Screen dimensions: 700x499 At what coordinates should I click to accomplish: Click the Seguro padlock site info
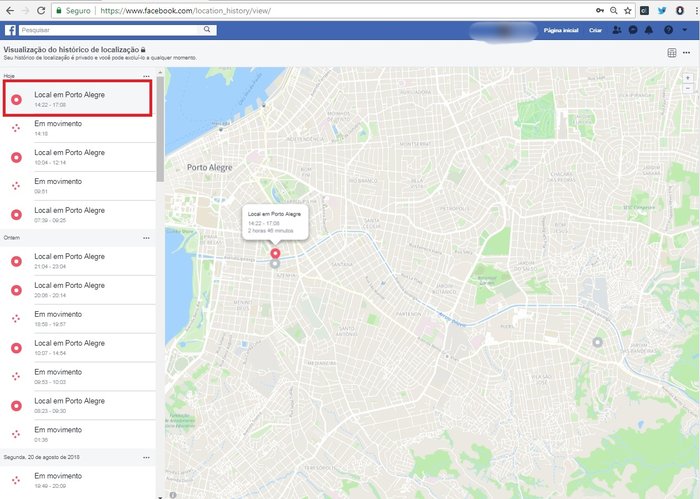click(74, 11)
